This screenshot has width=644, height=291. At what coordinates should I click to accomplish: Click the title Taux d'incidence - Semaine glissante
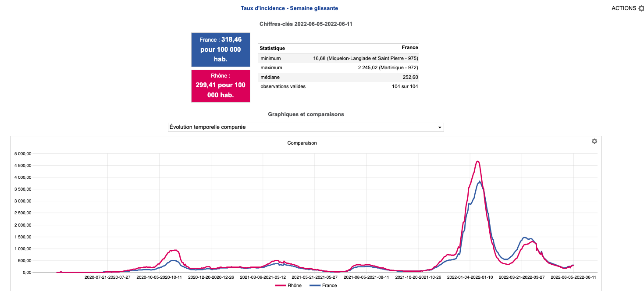point(289,8)
